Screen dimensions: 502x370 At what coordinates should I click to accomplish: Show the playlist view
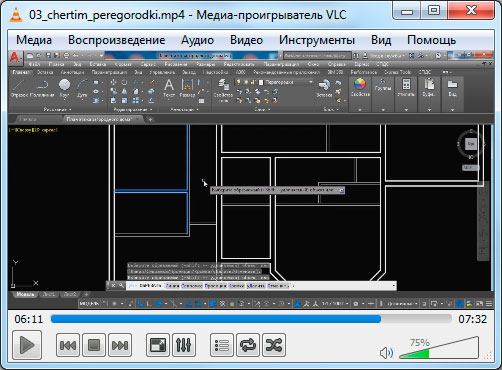pyautogui.click(x=222, y=345)
